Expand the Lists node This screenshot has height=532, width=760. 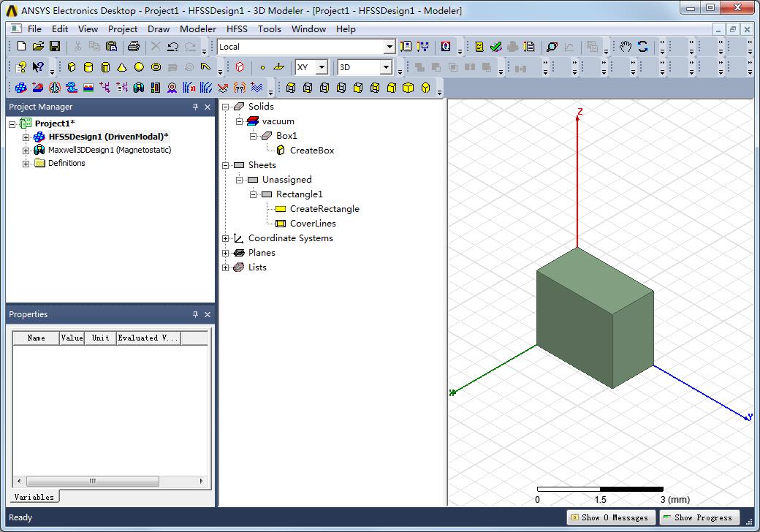(225, 267)
